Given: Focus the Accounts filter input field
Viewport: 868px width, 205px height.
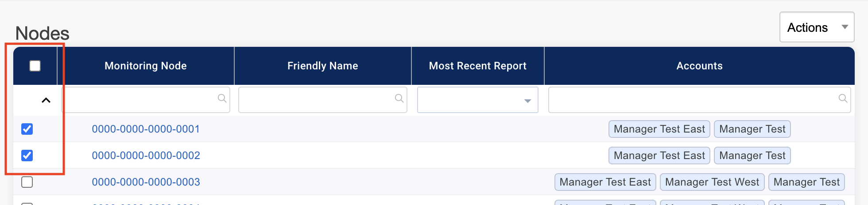Looking at the screenshot, I should 691,100.
